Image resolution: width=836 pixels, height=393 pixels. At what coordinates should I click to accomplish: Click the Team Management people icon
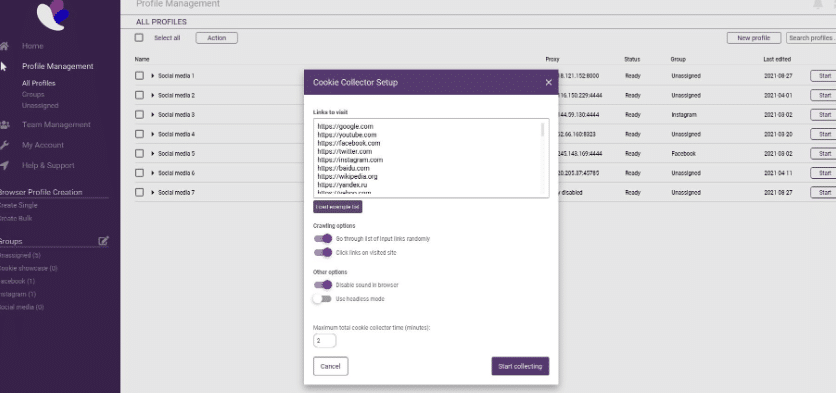click(4, 125)
